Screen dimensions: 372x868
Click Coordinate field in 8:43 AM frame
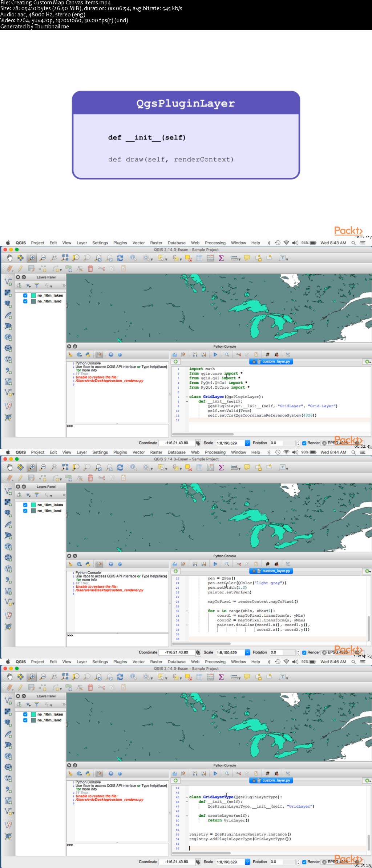click(x=176, y=443)
